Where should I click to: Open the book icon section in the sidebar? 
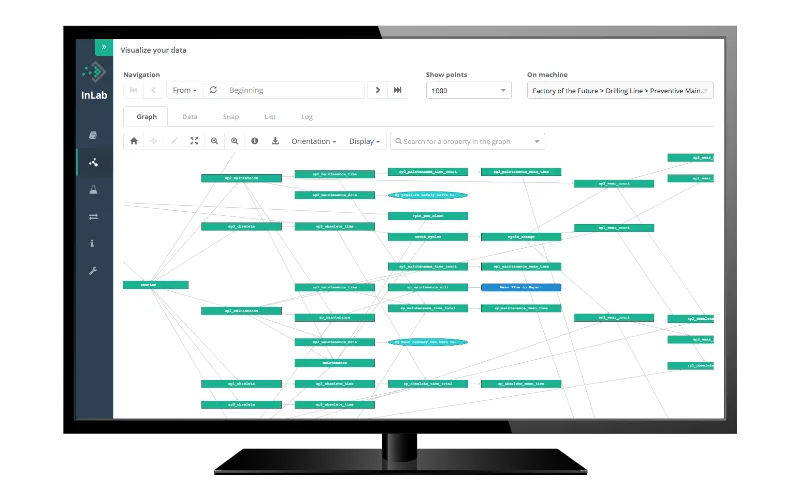pyautogui.click(x=93, y=135)
